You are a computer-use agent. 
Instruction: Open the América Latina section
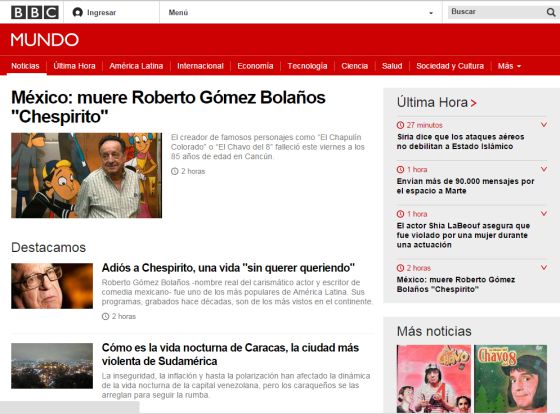136,66
